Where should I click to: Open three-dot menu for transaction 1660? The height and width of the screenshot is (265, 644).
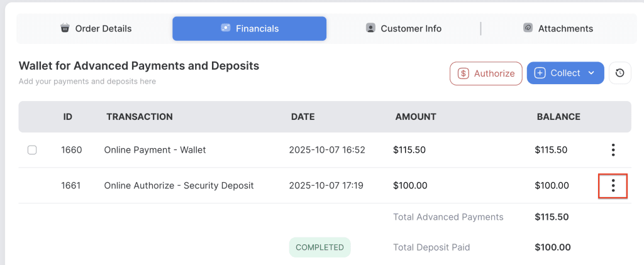(613, 150)
